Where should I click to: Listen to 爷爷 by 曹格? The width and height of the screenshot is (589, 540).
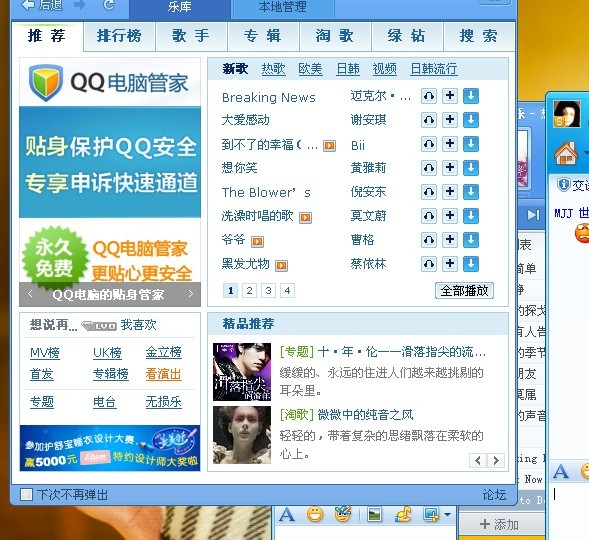click(x=429, y=240)
